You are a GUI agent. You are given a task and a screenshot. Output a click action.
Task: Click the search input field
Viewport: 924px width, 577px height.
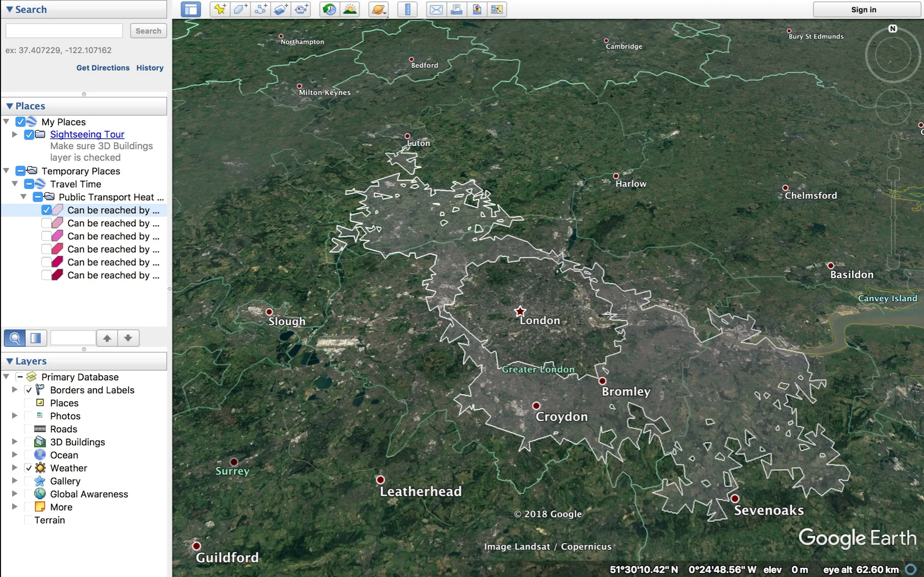64,31
